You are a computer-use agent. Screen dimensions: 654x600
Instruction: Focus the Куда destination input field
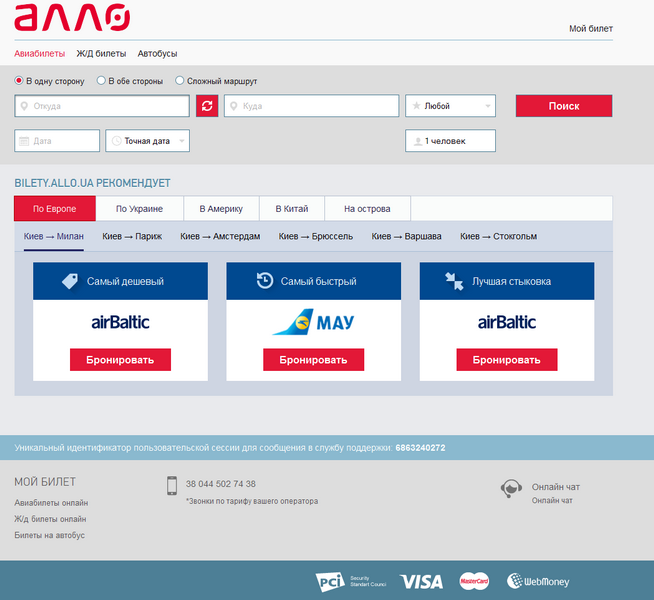point(312,106)
